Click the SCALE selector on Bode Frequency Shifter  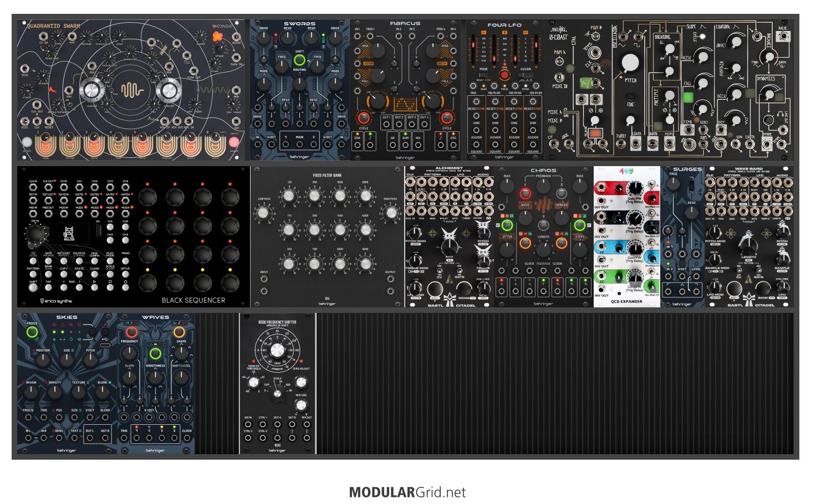[277, 393]
